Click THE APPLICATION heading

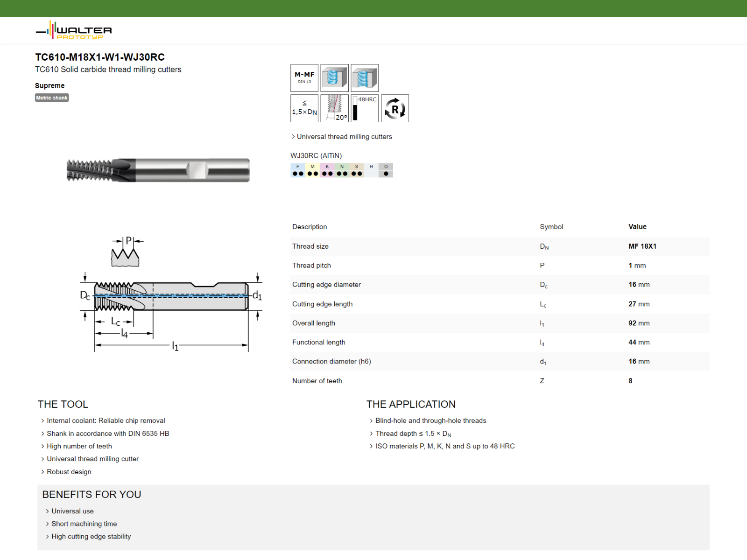pos(411,405)
